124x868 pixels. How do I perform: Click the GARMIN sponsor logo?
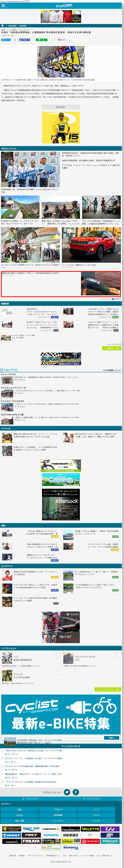12,841
